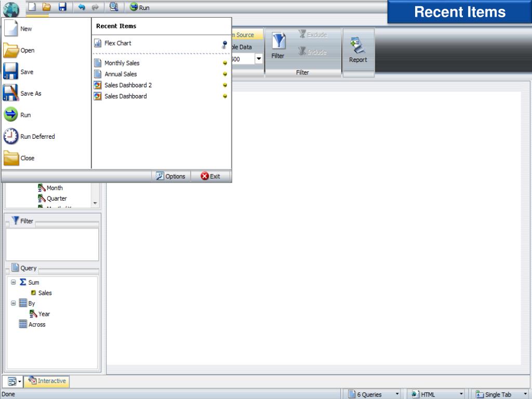Click the Filter panel funnel icon

[15, 220]
